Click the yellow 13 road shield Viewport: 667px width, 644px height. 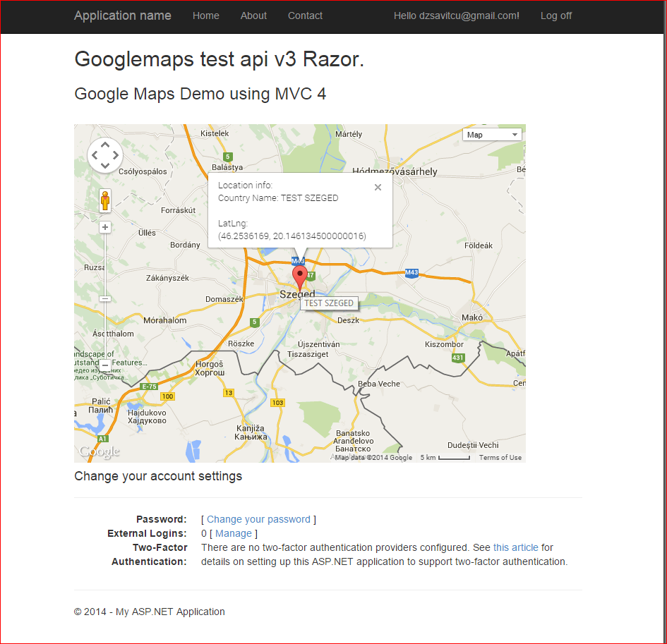point(229,393)
